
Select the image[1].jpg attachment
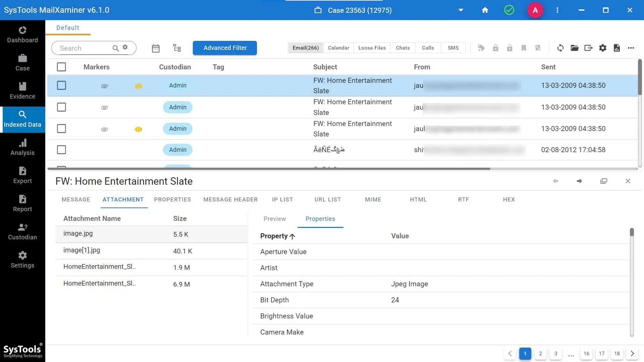(151, 251)
